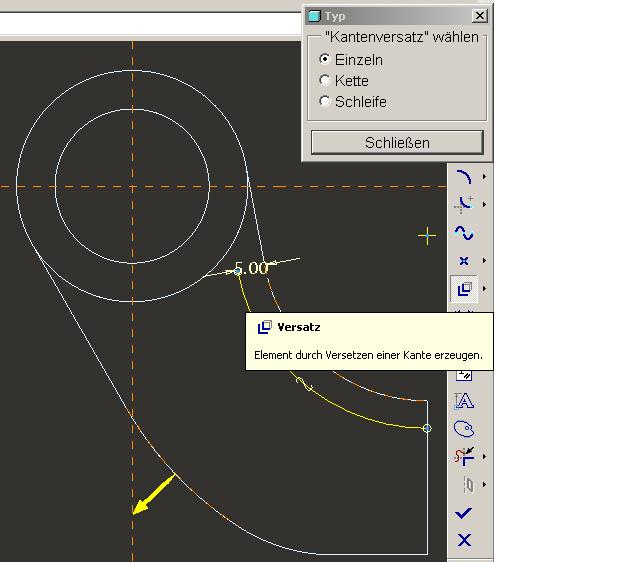
Task: Expand the trim tool flyout arrow
Action: (484, 457)
